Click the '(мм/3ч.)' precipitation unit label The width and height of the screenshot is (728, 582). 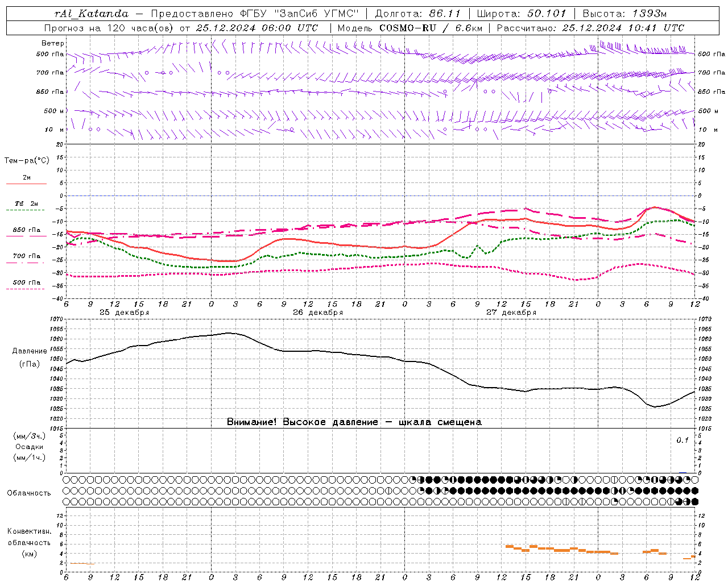[x=30, y=436]
